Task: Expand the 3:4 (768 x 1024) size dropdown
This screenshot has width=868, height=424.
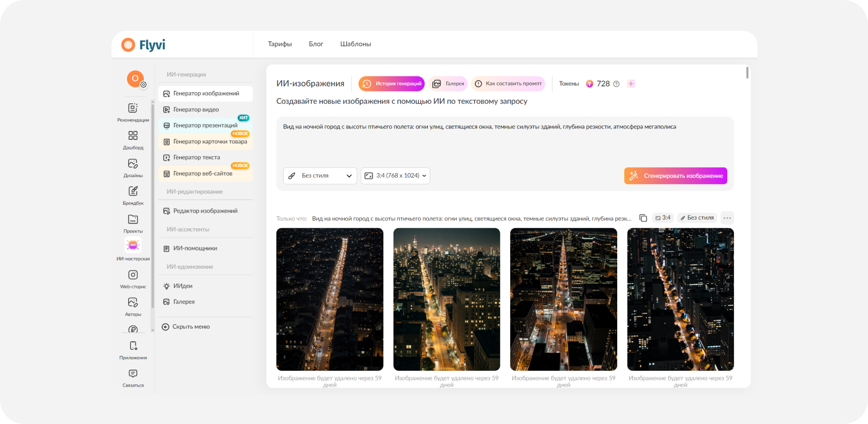Action: click(395, 176)
